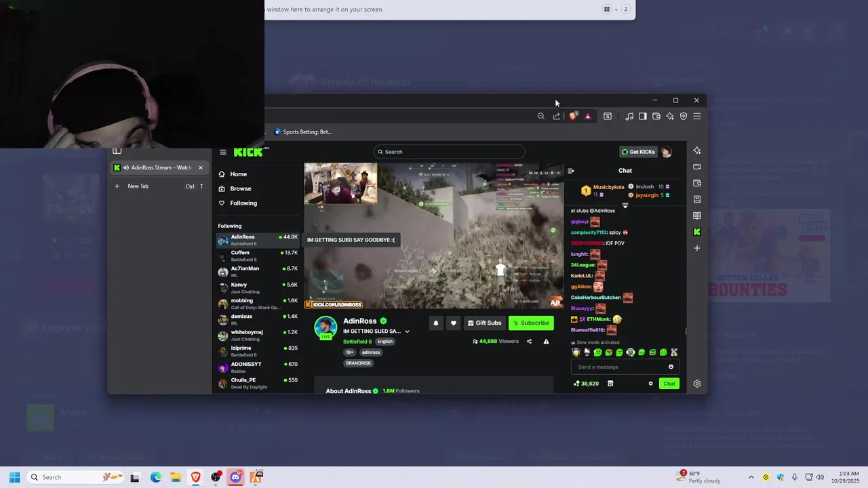The image size is (868, 488).
Task: Click the Get KICKs button
Action: [x=638, y=152]
